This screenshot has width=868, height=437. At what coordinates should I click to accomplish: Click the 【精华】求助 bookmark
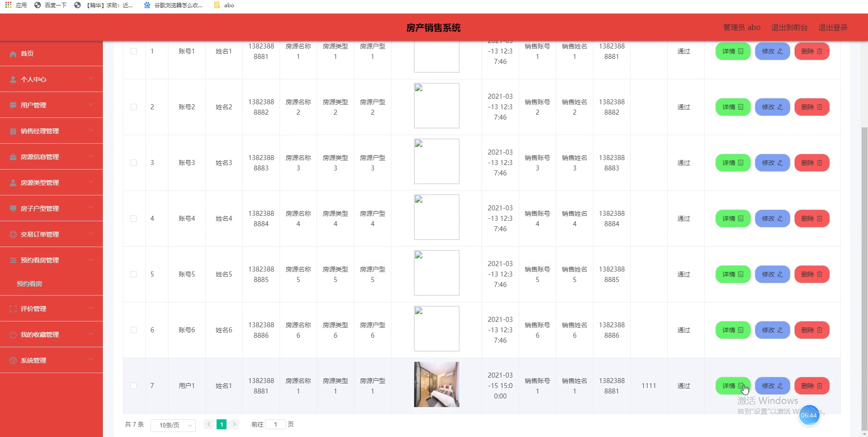104,5
